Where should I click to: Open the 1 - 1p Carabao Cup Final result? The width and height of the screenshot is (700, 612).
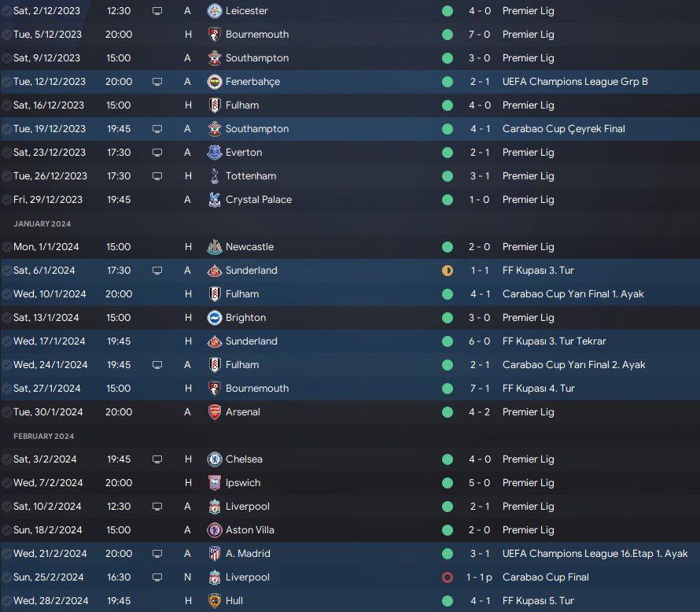coord(479,577)
